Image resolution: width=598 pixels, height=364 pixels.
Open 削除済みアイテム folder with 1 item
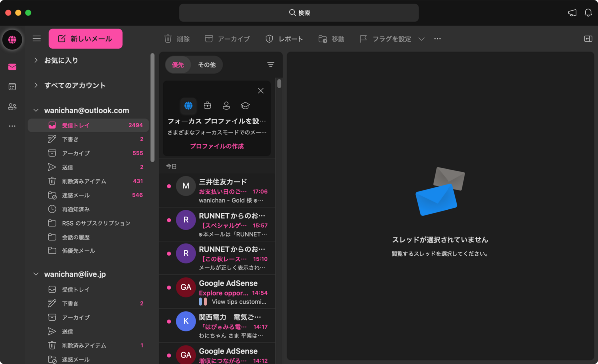(x=88, y=345)
